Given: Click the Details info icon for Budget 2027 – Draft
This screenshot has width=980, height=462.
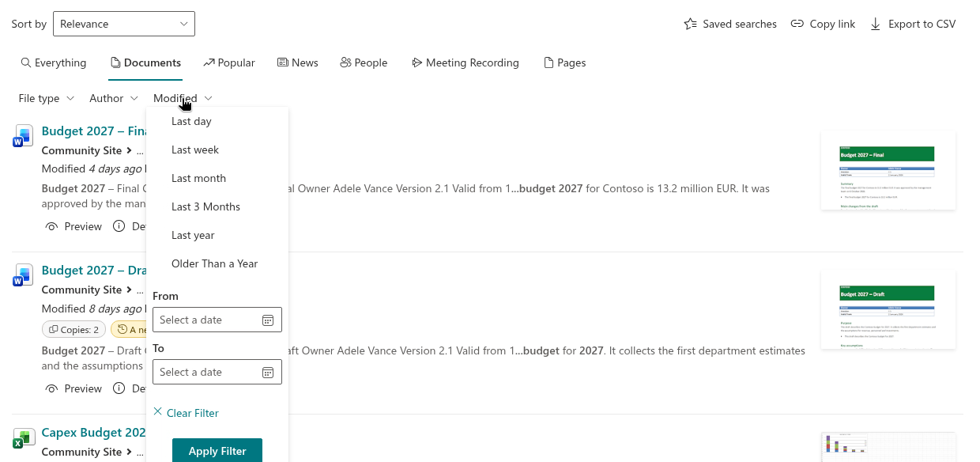Looking at the screenshot, I should 119,388.
